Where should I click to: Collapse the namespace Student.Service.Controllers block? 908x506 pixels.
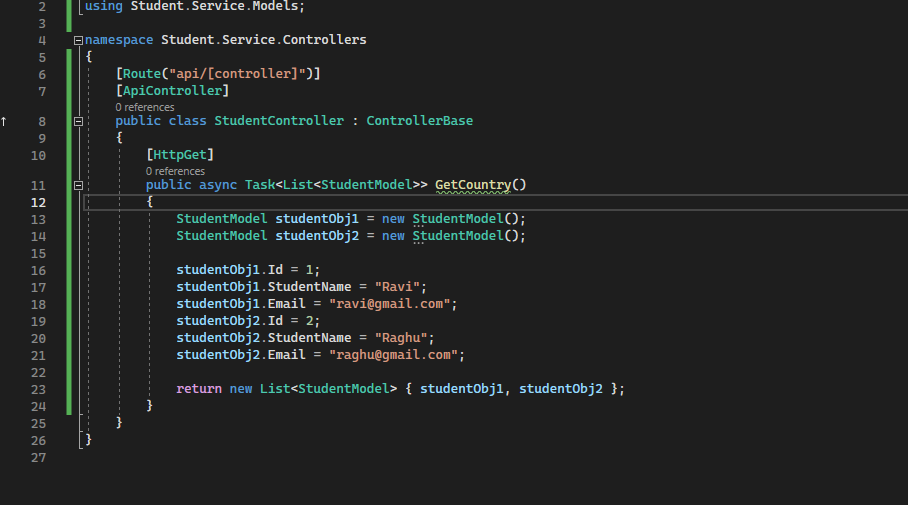pos(79,41)
